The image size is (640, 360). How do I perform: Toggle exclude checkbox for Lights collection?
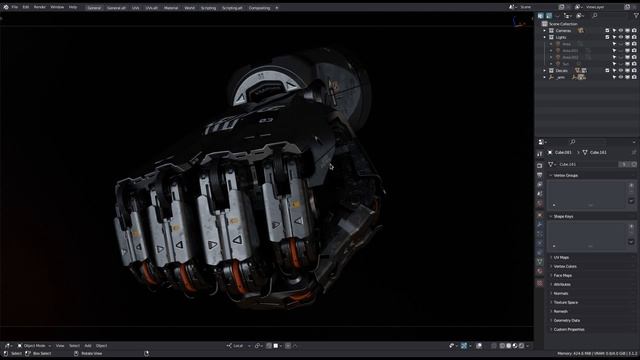tap(607, 37)
